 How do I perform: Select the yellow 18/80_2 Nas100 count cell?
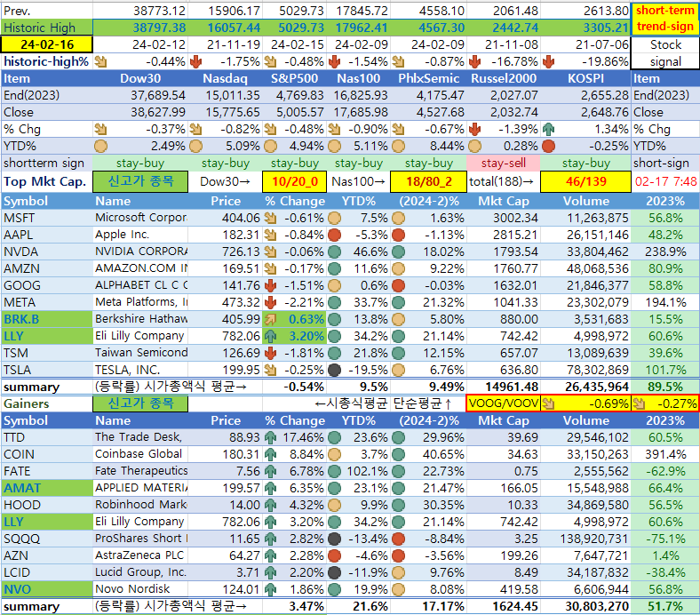tap(428, 182)
